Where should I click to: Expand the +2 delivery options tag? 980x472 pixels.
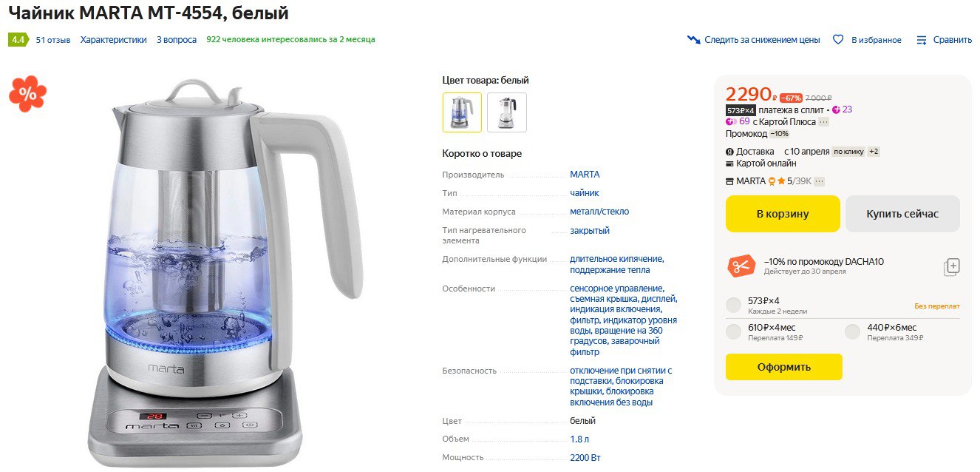(874, 152)
